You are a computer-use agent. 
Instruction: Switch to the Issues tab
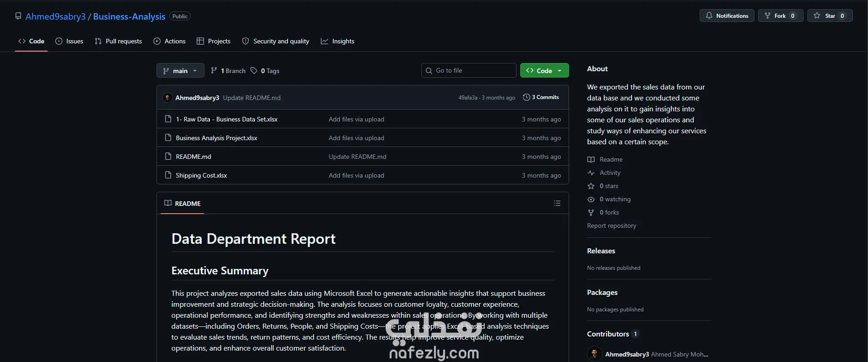click(x=69, y=41)
